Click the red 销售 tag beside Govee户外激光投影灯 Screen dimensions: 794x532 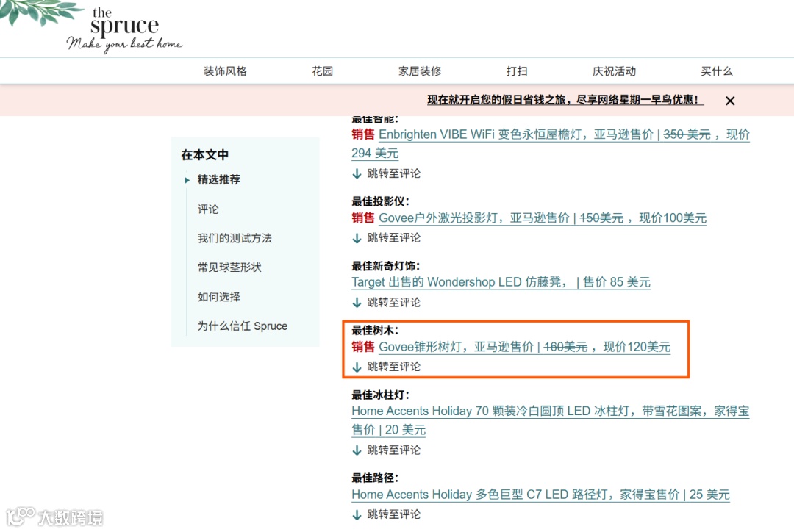click(363, 218)
